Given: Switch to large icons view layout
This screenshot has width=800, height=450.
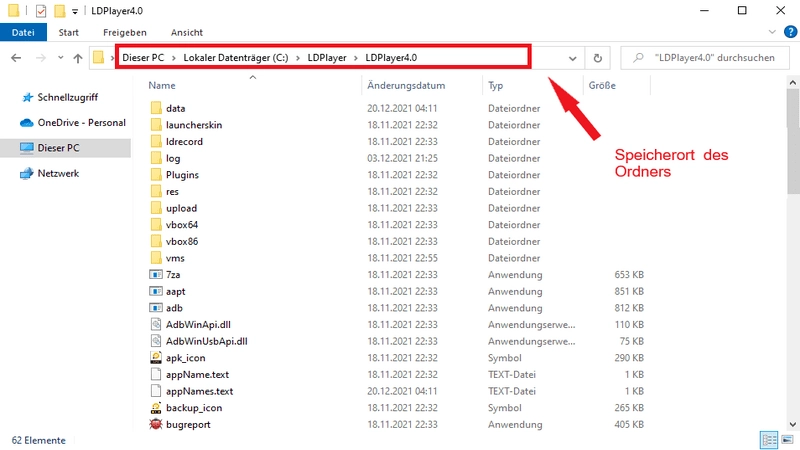Looking at the screenshot, I should pos(788,440).
